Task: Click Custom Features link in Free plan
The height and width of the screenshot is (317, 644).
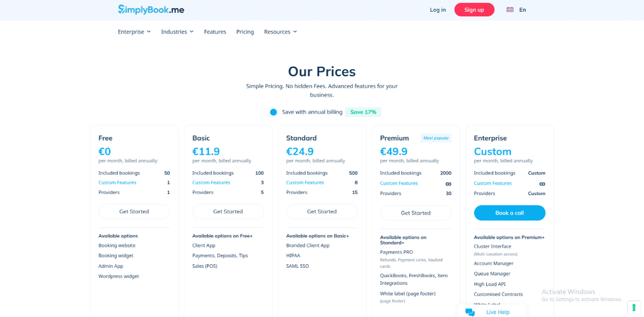Action: [x=117, y=182]
